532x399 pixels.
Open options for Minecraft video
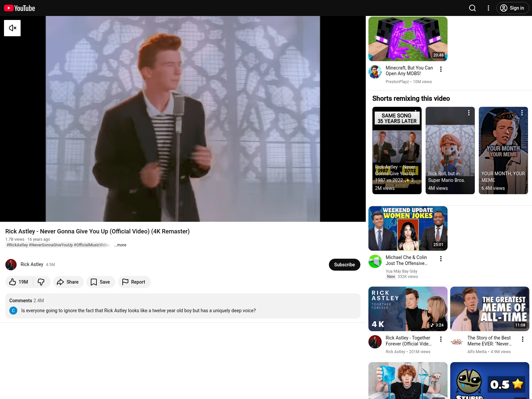(x=441, y=69)
